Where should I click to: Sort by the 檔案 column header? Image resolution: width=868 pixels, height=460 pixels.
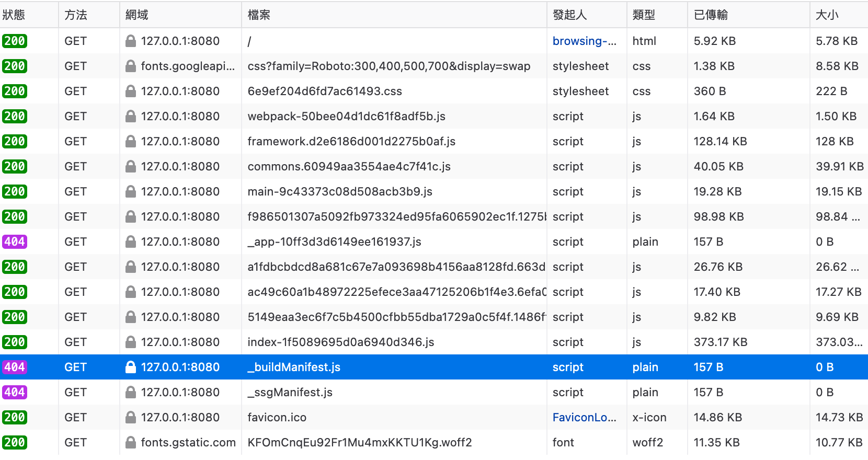tap(394, 15)
